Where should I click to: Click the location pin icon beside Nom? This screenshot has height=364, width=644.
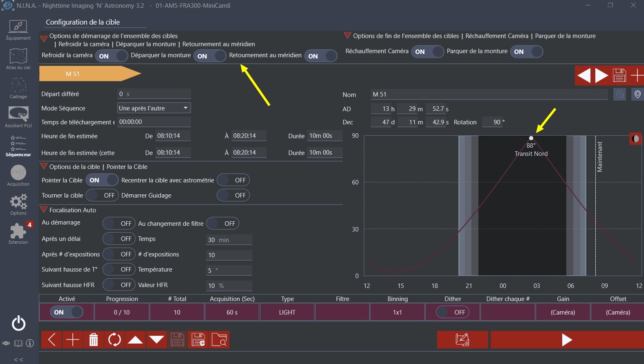coord(637,94)
